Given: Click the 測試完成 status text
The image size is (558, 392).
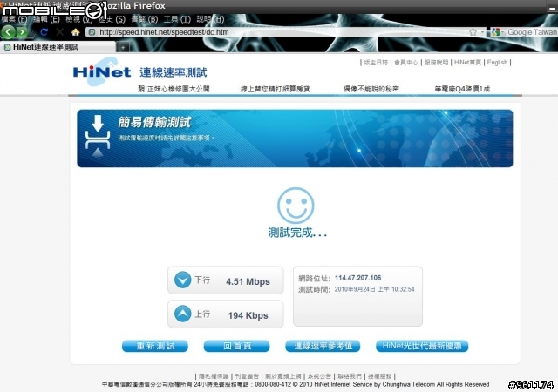Looking at the screenshot, I should 297,233.
